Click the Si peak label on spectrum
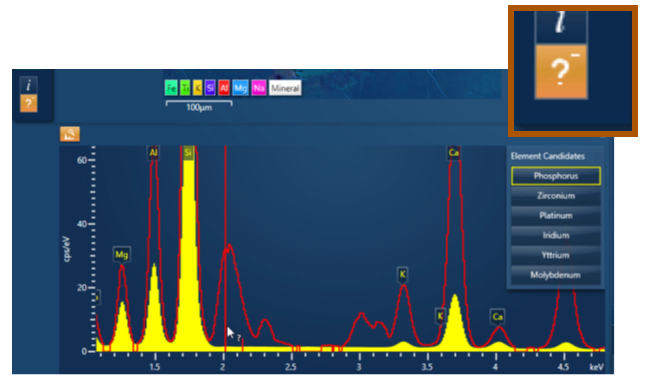646x376 pixels. 188,153
